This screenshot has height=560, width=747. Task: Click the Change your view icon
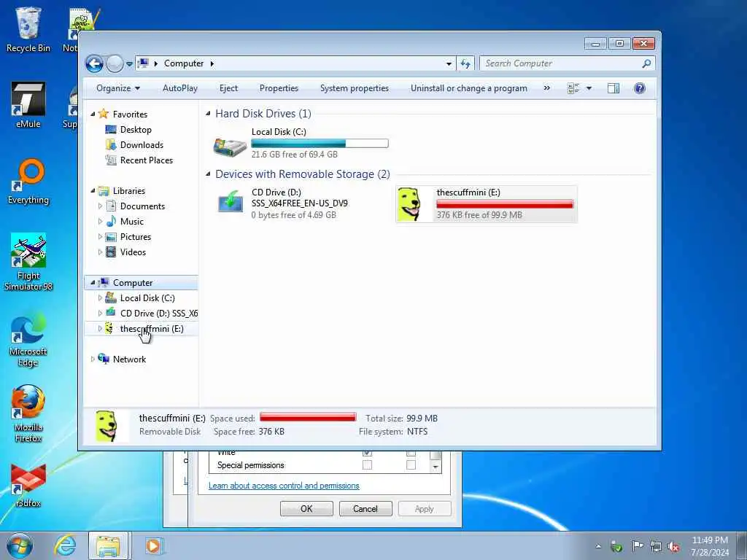pos(573,88)
